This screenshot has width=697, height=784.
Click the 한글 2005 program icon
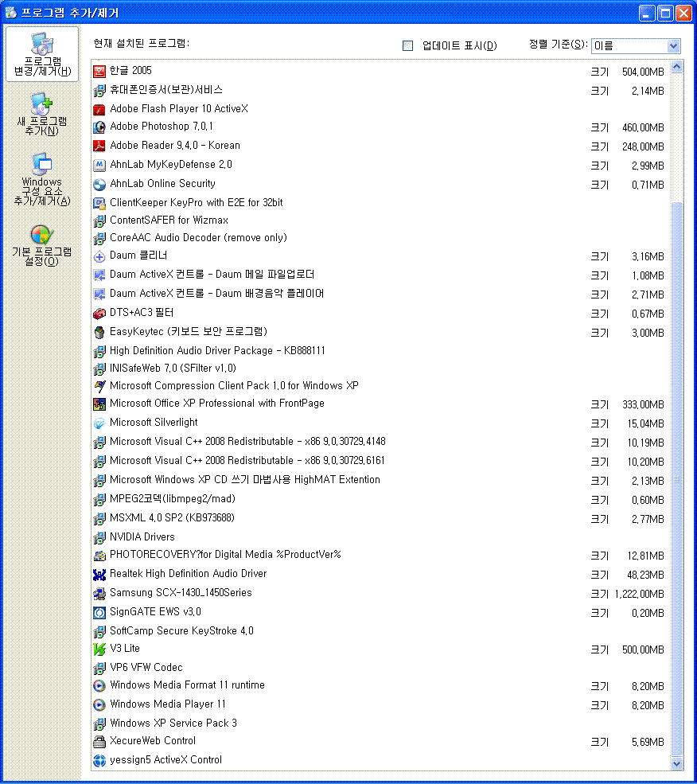click(x=99, y=71)
